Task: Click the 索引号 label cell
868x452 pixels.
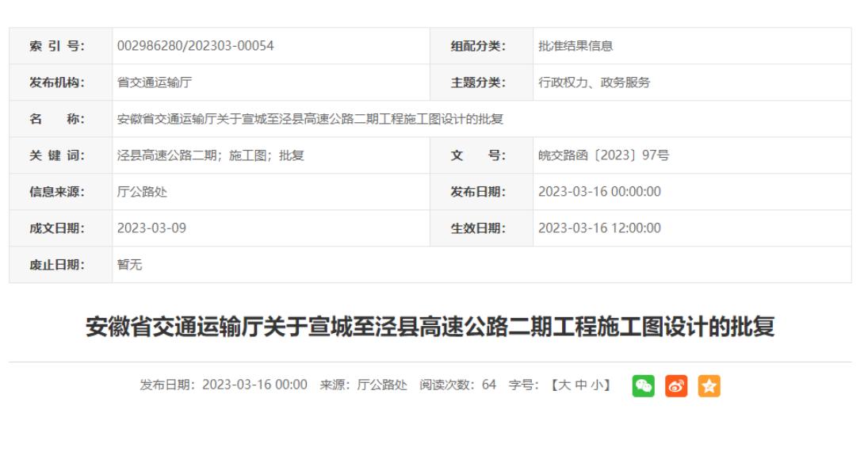Action: [61, 46]
